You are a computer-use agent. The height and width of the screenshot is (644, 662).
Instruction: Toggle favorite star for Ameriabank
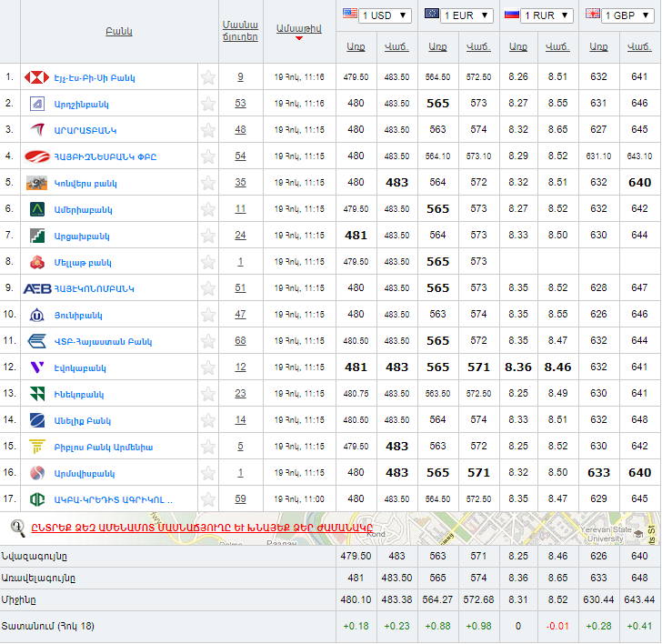(208, 209)
